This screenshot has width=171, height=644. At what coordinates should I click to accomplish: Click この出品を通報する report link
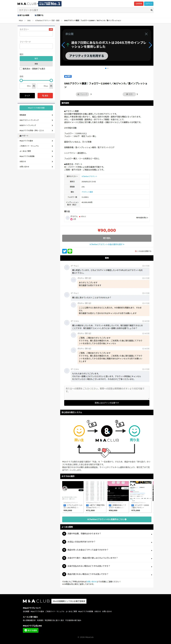[143, 251]
